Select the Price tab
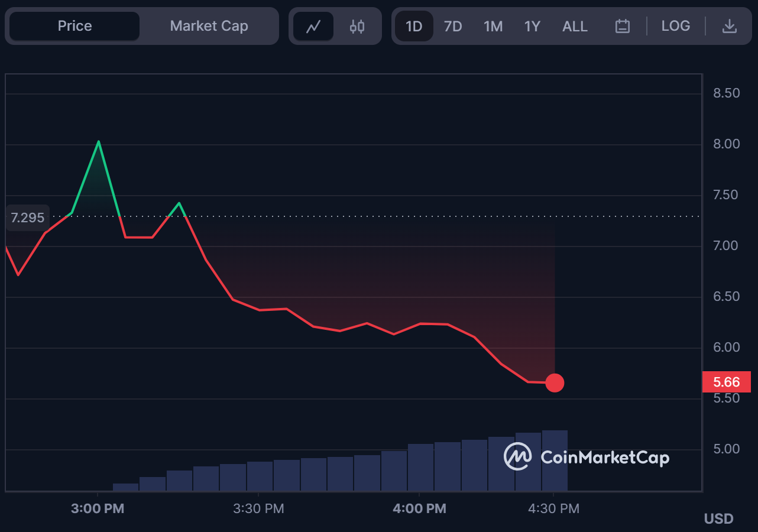The image size is (758, 532). 74,26
